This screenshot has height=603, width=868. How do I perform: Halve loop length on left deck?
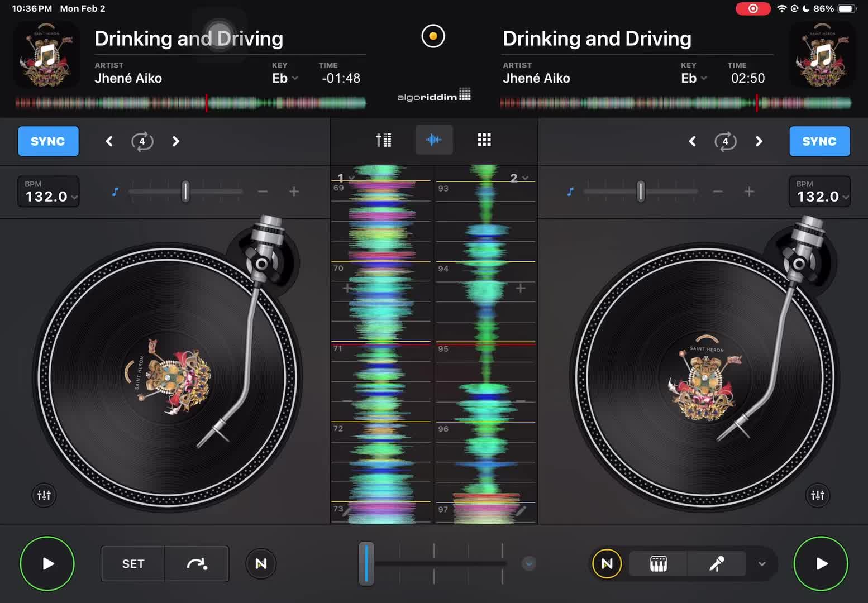click(x=109, y=141)
